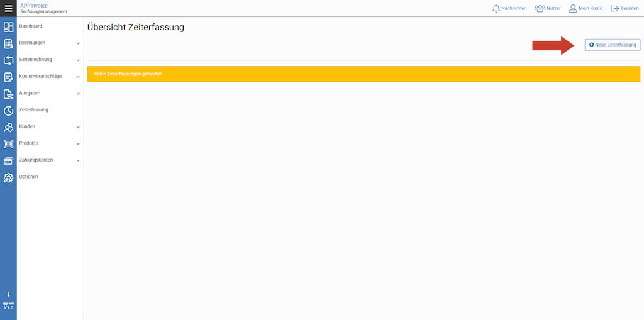The width and height of the screenshot is (644, 320).
Task: Select the Serienrechnung recurring arrows icon
Action: 8,61
